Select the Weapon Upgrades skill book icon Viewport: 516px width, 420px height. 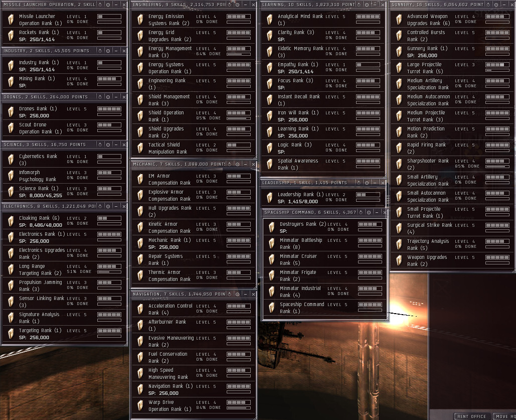[x=399, y=260]
